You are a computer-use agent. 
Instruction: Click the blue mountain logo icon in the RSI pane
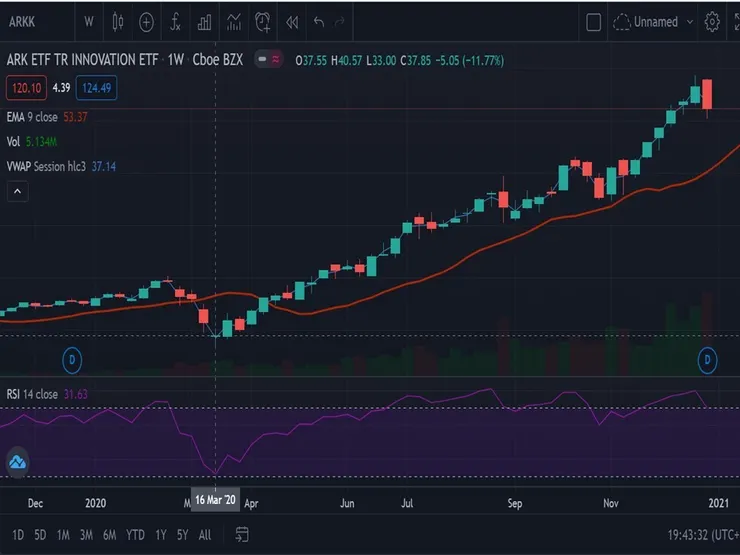pos(17,462)
